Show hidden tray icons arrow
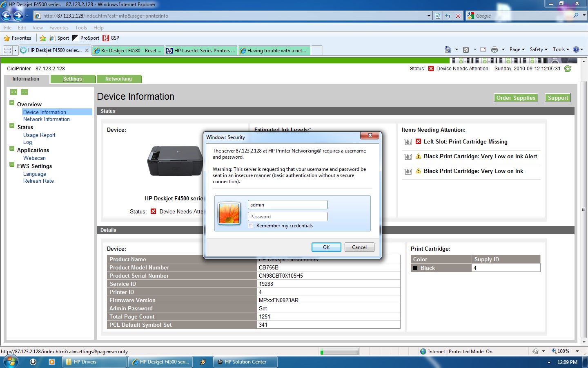Viewport: 588px width, 368px height. click(549, 362)
